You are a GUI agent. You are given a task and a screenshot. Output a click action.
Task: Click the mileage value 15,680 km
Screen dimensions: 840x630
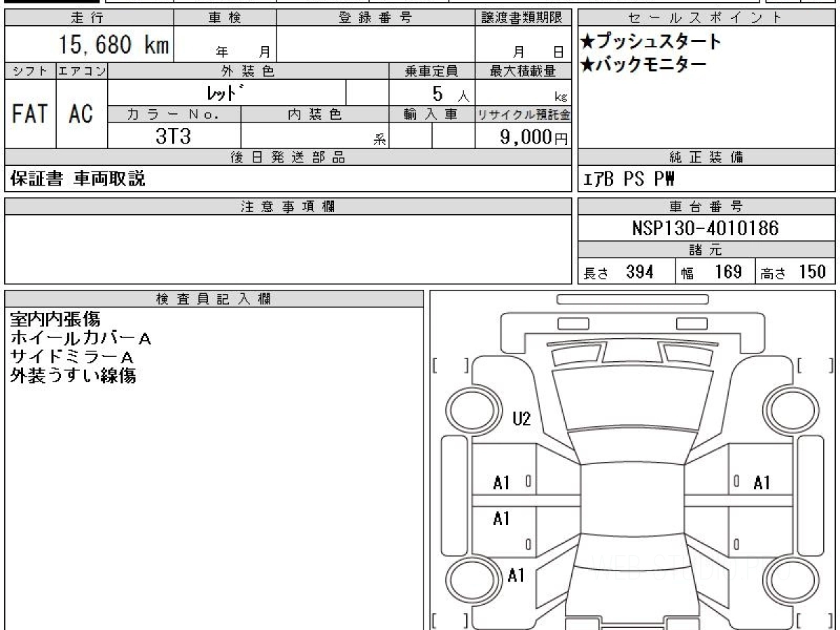[114, 46]
